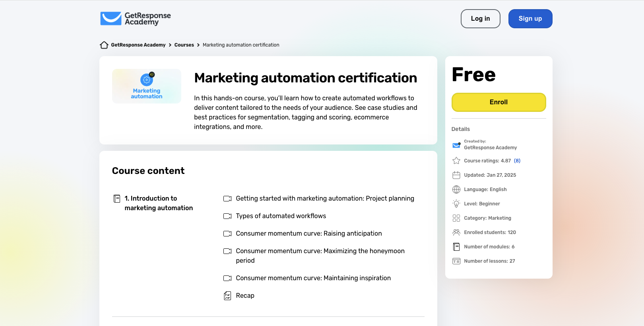The image size is (644, 326).
Task: Click the video icon beside Types of automated workflows
Action: [227, 216]
